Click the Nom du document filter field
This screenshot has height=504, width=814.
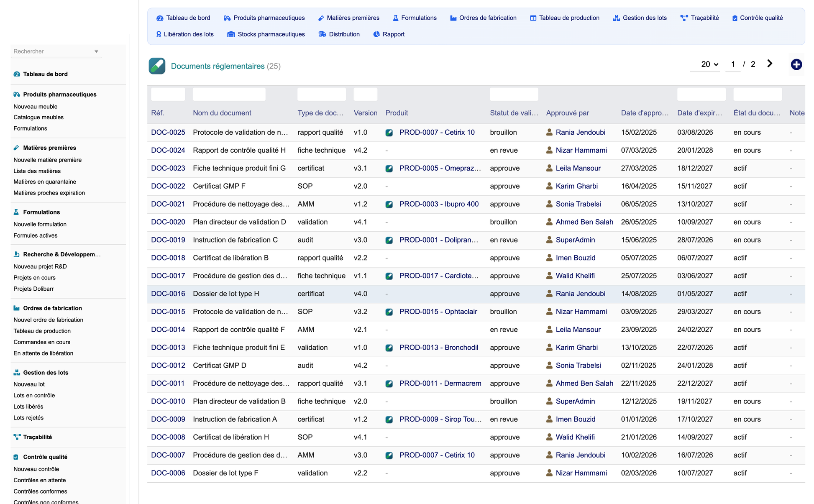pos(229,94)
